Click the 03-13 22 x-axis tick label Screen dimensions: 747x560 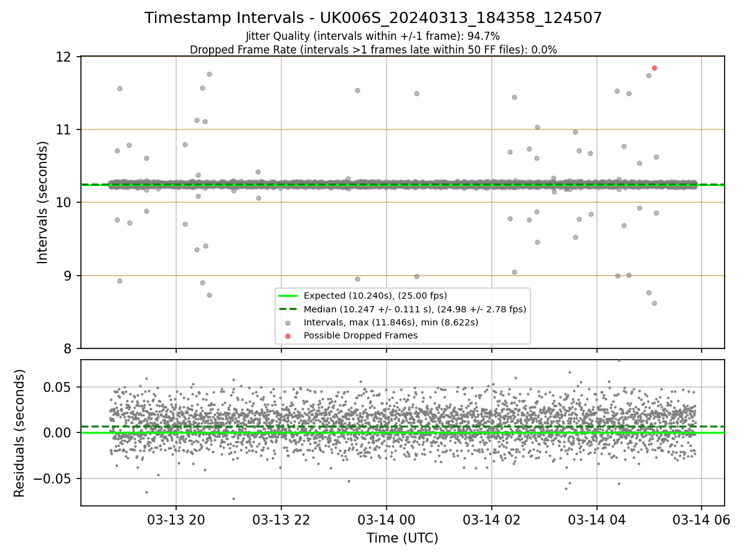(281, 519)
